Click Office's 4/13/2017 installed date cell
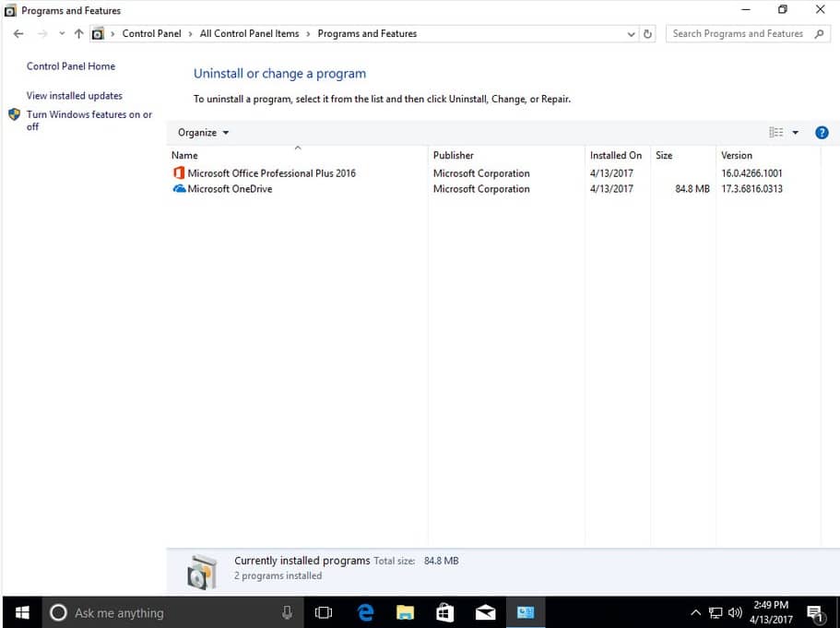This screenshot has width=840, height=628. tap(611, 173)
